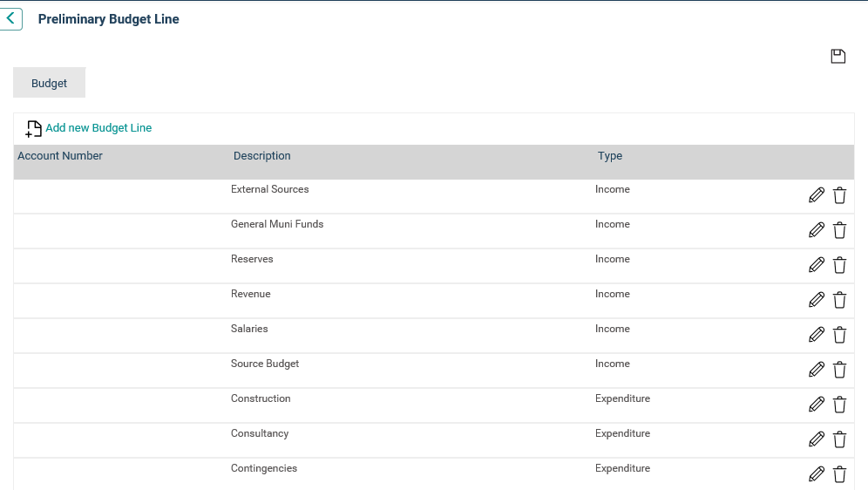Edit the Consultancy row
Viewport: 868px width, 490px height.
pyautogui.click(x=817, y=439)
